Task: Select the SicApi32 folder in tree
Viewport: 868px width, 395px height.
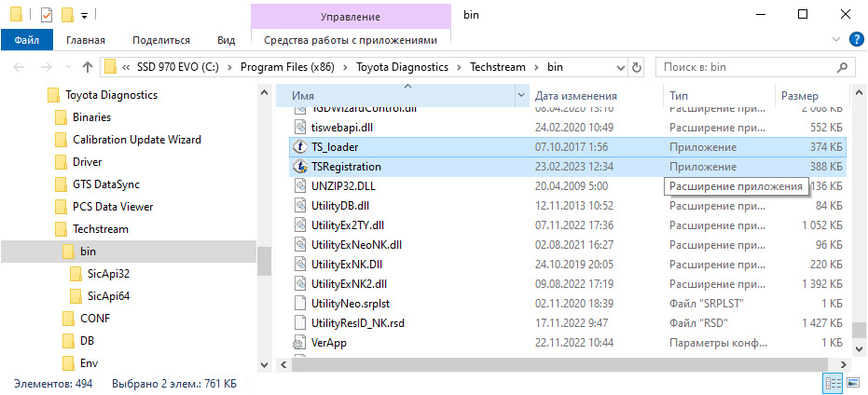Action: click(x=108, y=274)
